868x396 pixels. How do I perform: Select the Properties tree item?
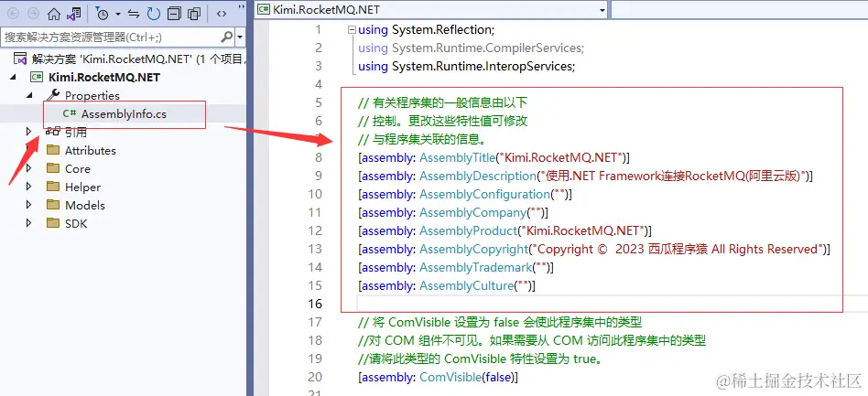pyautogui.click(x=92, y=96)
